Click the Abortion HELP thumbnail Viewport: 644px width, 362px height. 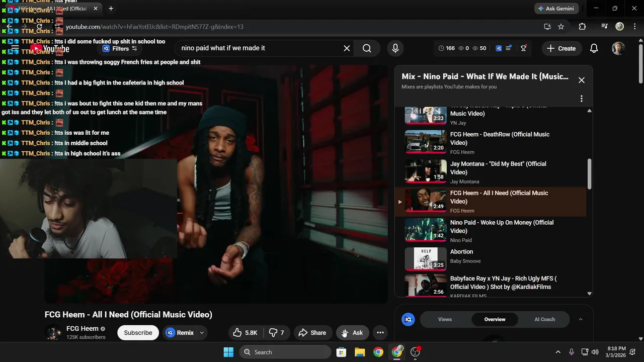tap(426, 259)
